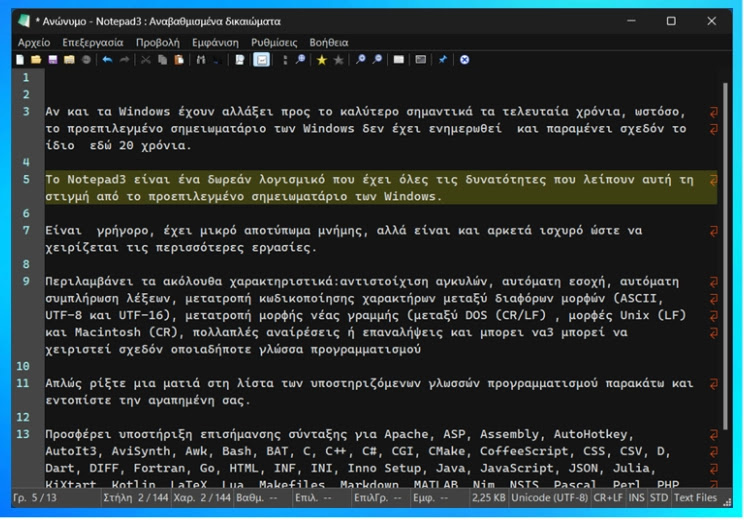Browse files with the folder explorer icon
The image size is (744, 520).
coord(69,60)
